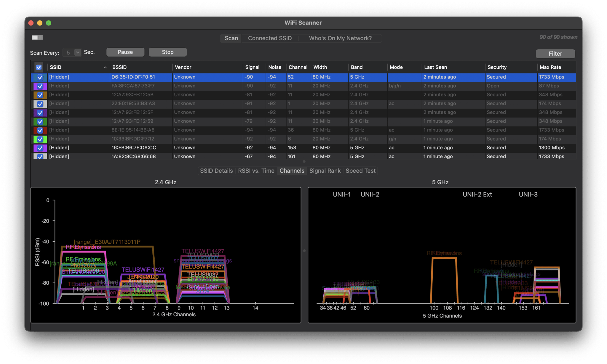Screen dimensions: 607x364
Task: Switch to the Scan tab
Action: point(231,38)
